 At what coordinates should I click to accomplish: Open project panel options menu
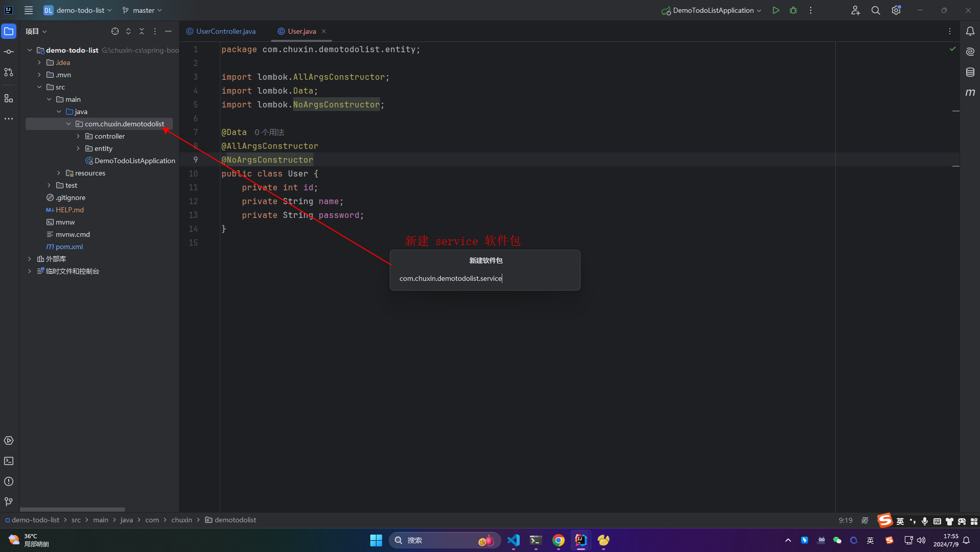(x=155, y=31)
